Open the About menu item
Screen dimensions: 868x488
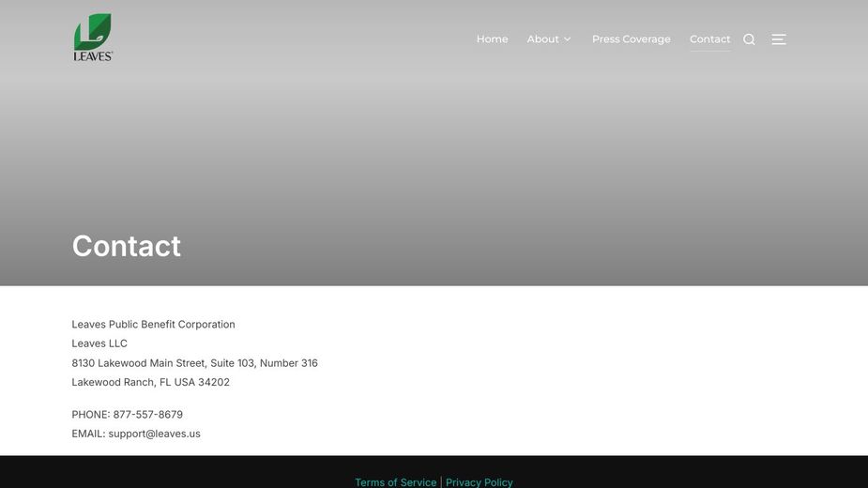[542, 39]
